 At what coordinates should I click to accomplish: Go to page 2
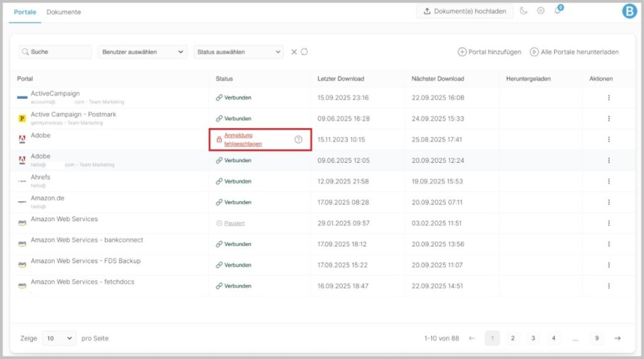[513, 338]
